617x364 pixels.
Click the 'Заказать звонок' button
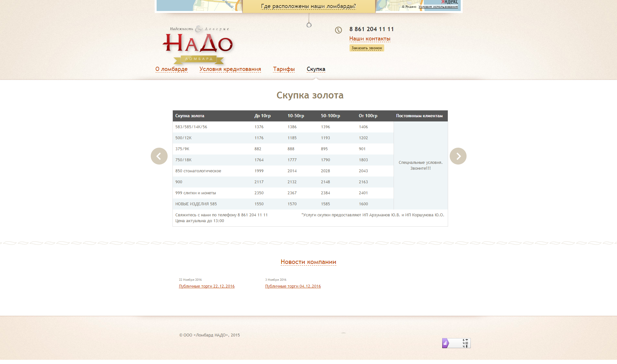click(x=367, y=48)
